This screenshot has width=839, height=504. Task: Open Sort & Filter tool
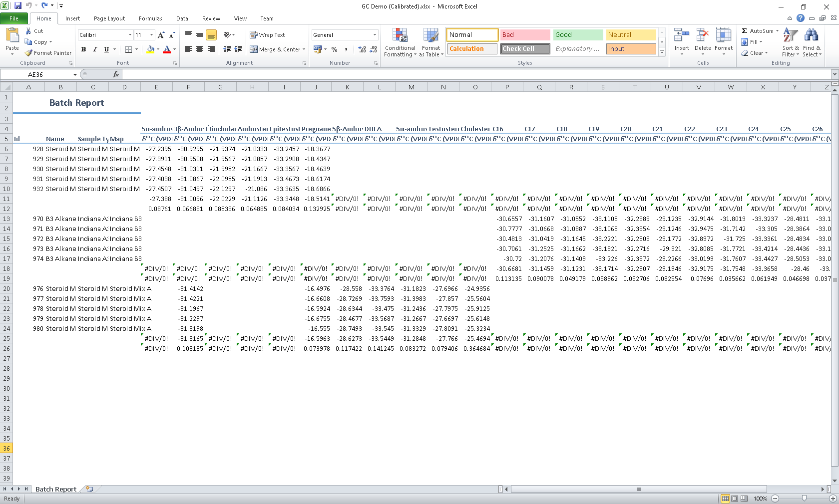[x=791, y=42]
